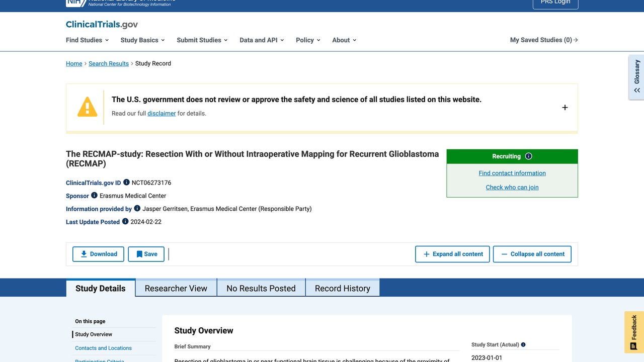
Task: Click info icon next to ClinicalTrials.gov ID
Action: pos(126,183)
